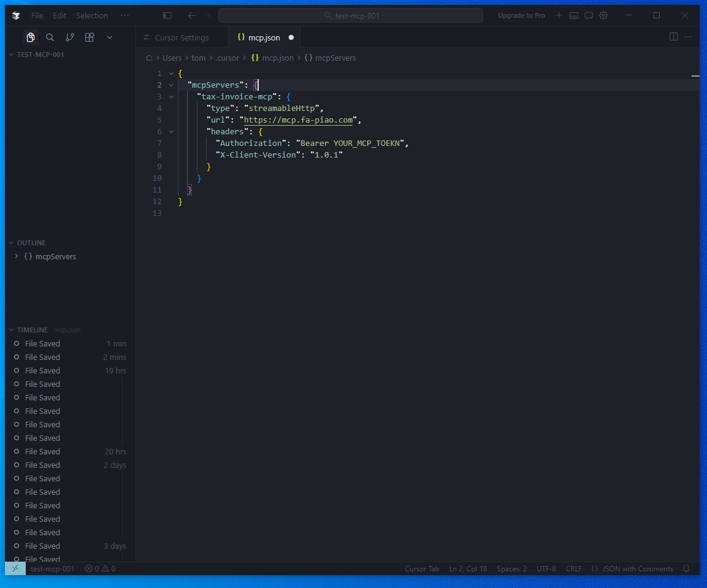
Task: Click the Cursor app logo
Action: [x=16, y=15]
